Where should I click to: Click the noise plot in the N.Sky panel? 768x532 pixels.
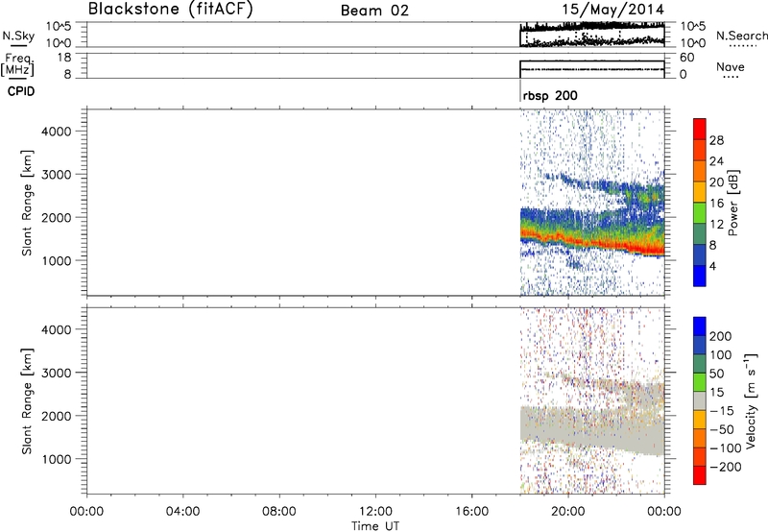[x=592, y=35]
